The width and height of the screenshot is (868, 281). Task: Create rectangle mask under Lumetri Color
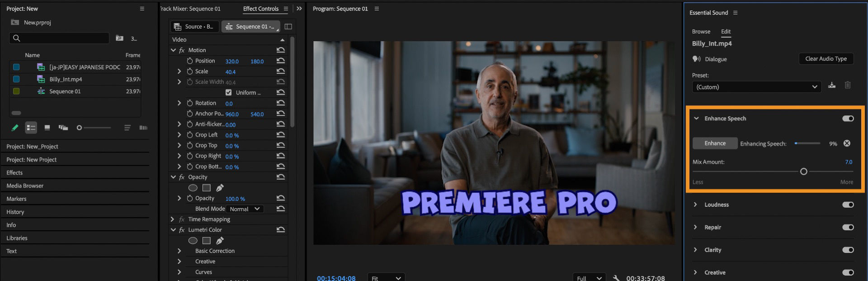[207, 241]
